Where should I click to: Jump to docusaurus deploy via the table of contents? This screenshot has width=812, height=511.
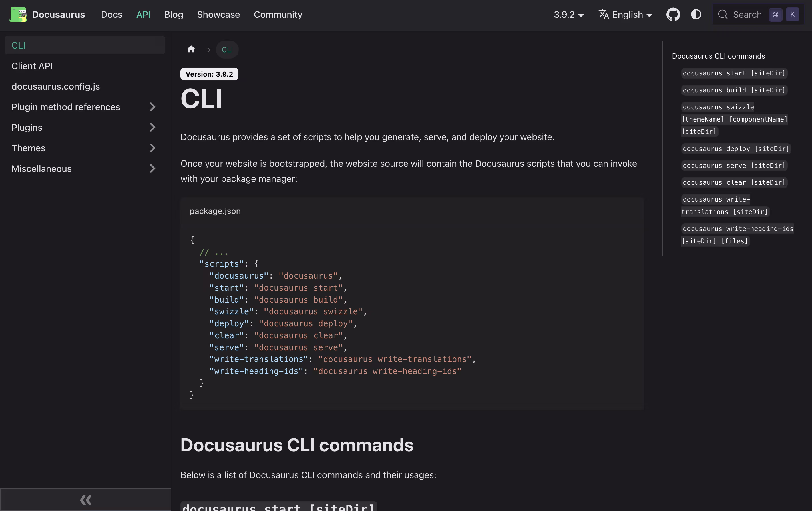(x=736, y=149)
